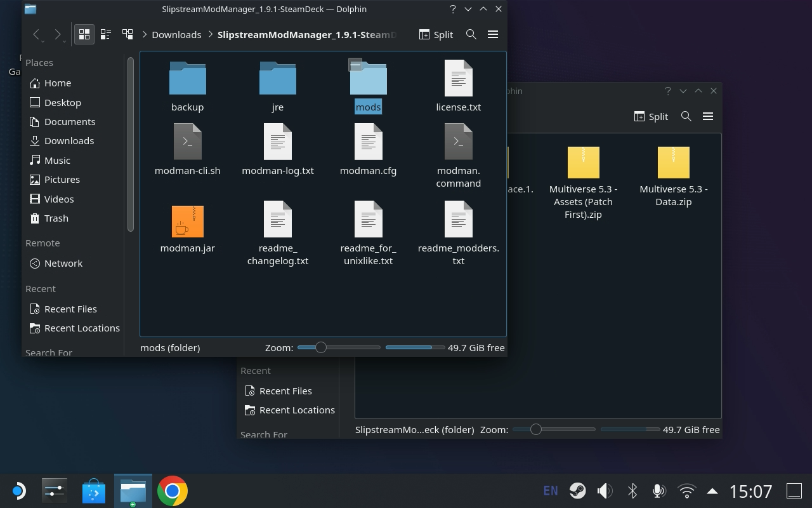Open the application launcher on taskbar
This screenshot has height=508, width=812.
[18, 491]
